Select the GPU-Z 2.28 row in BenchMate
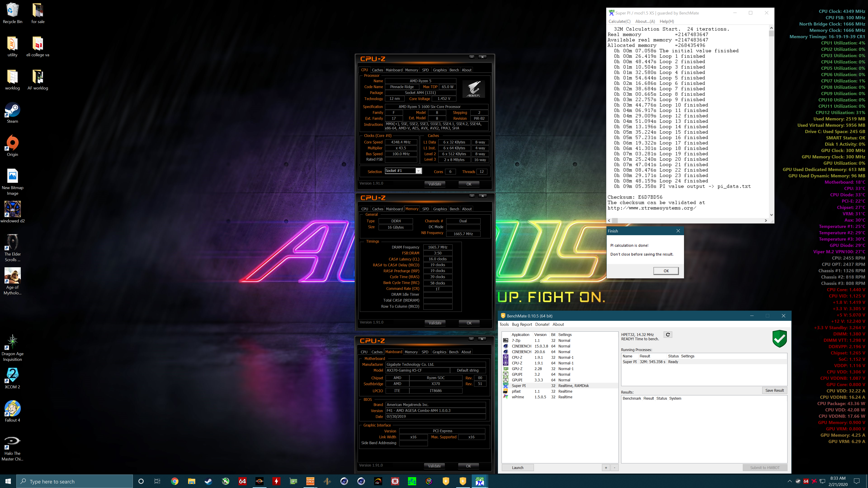Viewport: 868px width, 488px height. pyautogui.click(x=560, y=369)
